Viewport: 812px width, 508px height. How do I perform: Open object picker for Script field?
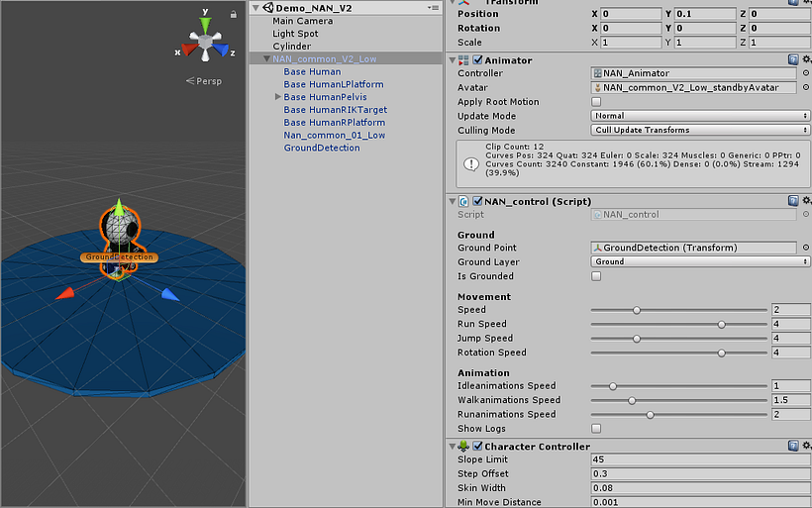pos(806,214)
